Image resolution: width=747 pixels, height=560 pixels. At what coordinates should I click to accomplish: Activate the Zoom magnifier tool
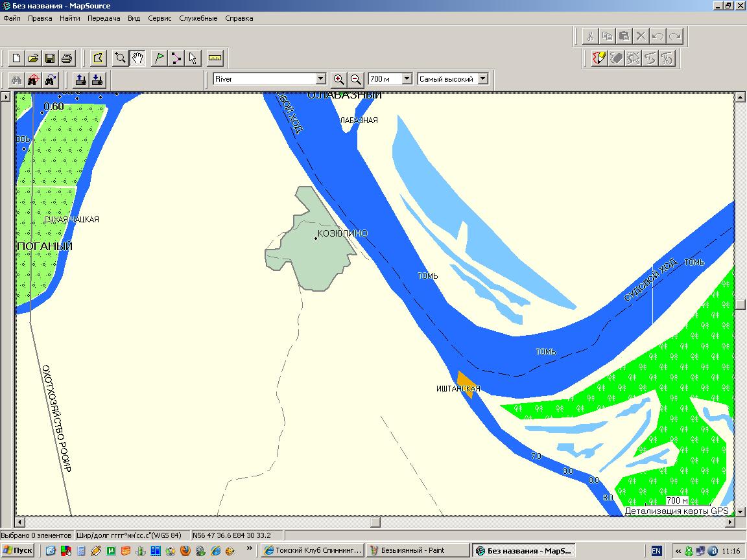click(120, 58)
